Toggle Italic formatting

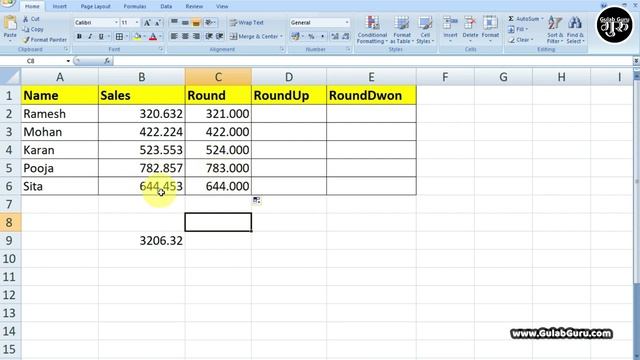[90, 37]
